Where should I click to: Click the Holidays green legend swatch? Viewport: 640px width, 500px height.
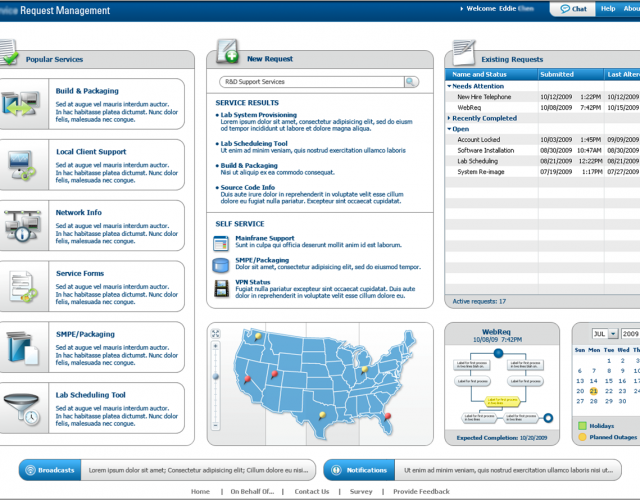(582, 426)
